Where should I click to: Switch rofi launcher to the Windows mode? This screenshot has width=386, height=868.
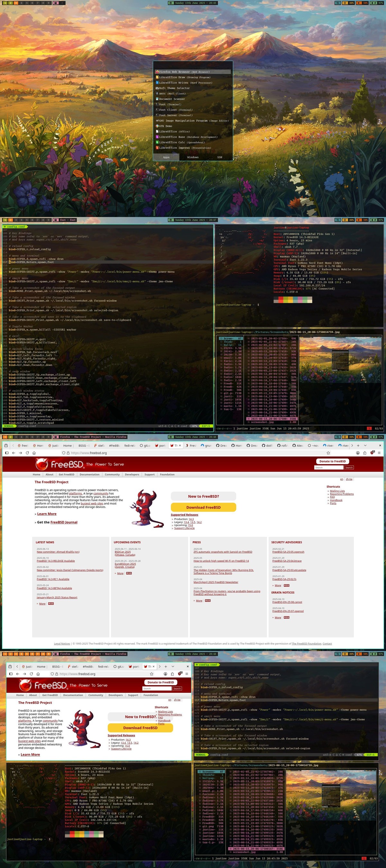tap(193, 157)
